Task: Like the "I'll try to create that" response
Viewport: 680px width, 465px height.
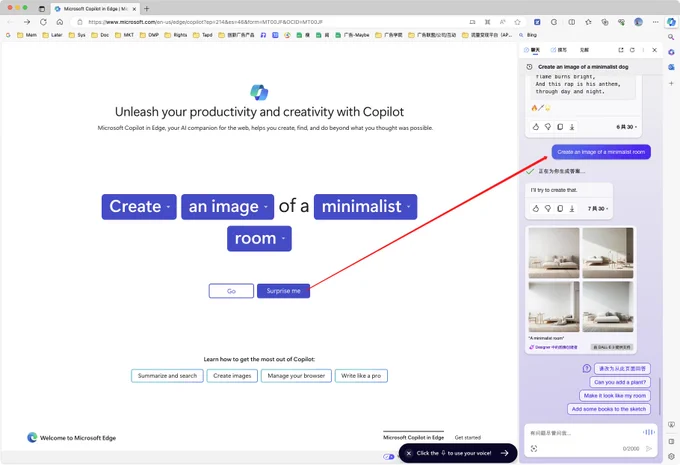Action: (x=536, y=209)
